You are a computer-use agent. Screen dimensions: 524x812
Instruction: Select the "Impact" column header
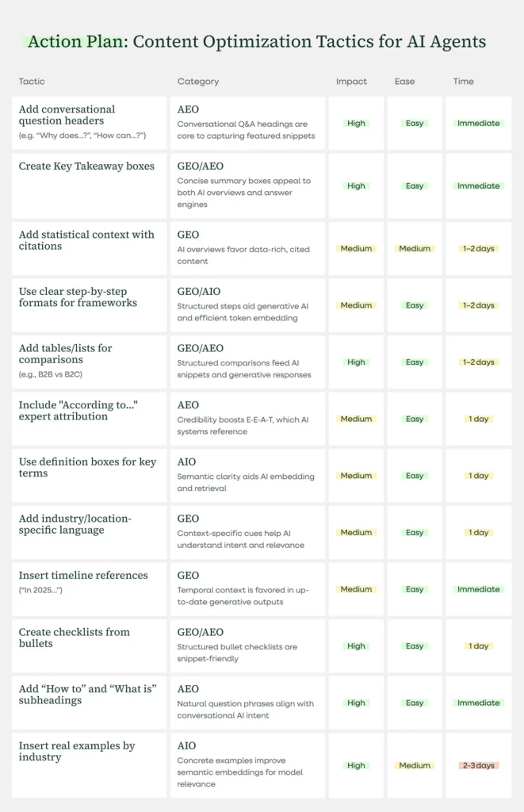[351, 82]
